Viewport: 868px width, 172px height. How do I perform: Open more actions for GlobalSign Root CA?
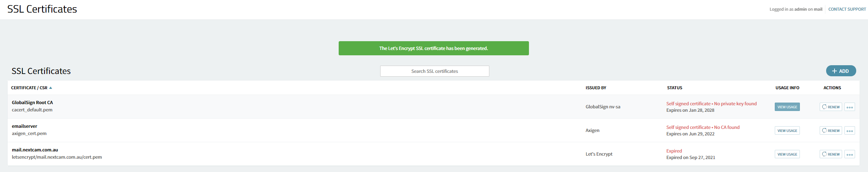pyautogui.click(x=850, y=107)
